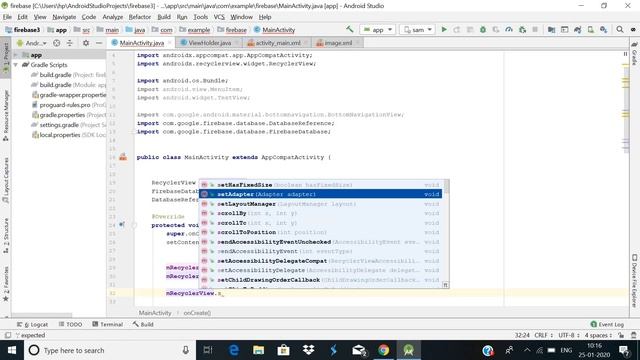Open the VCS menu
The image size is (640, 360).
tap(219, 17)
